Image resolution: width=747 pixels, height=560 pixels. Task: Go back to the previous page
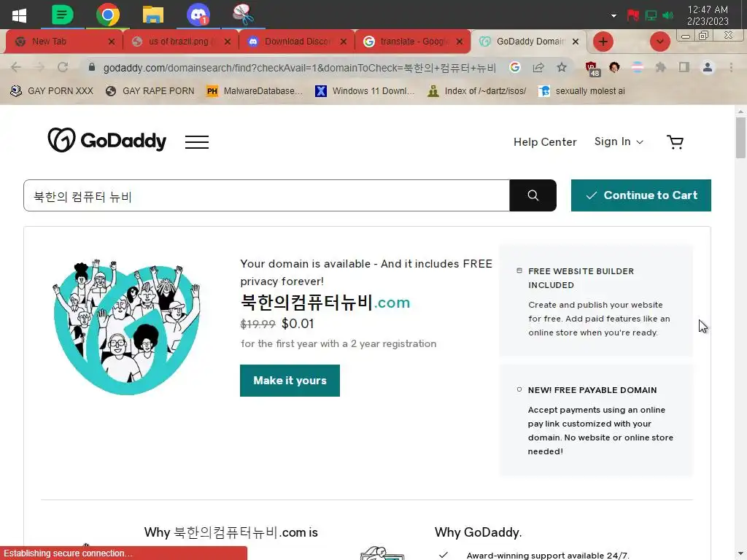[16, 68]
